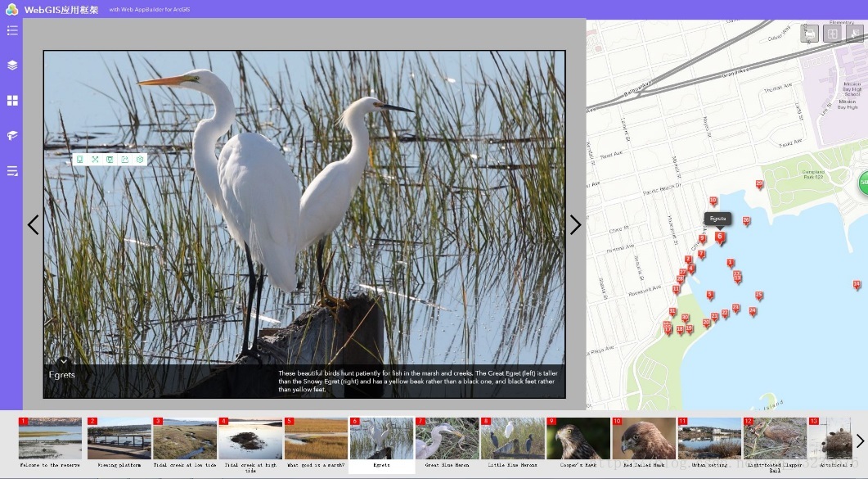This screenshot has height=479, width=868.
Task: Click the gear settings icon in floating toolbar
Action: pos(140,160)
